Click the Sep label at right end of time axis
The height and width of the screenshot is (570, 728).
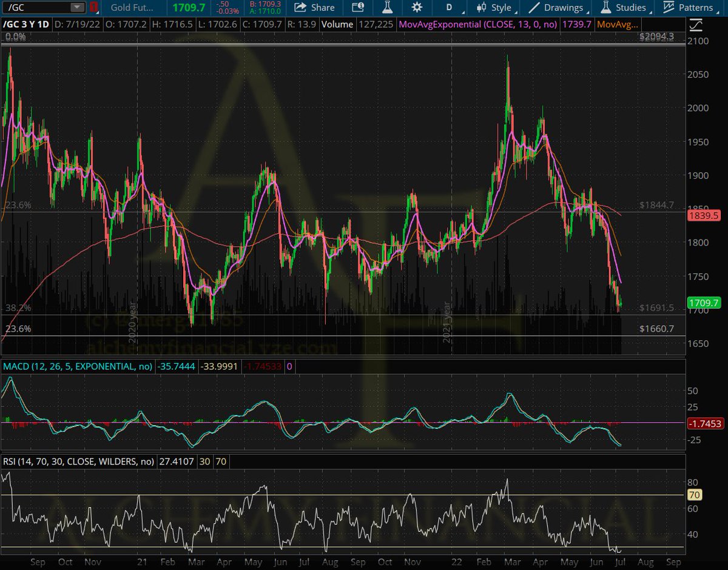(673, 563)
